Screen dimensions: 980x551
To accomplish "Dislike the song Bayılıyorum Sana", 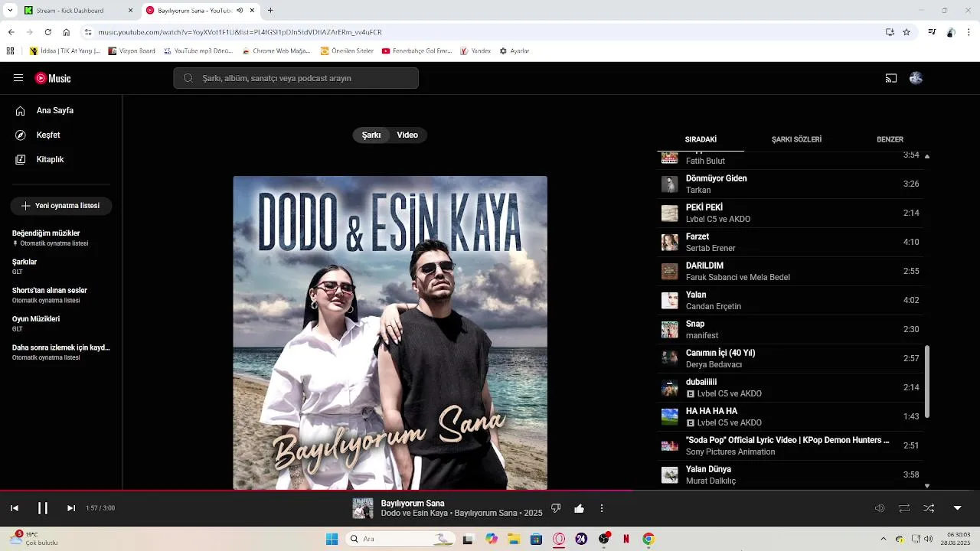I will pos(557,508).
